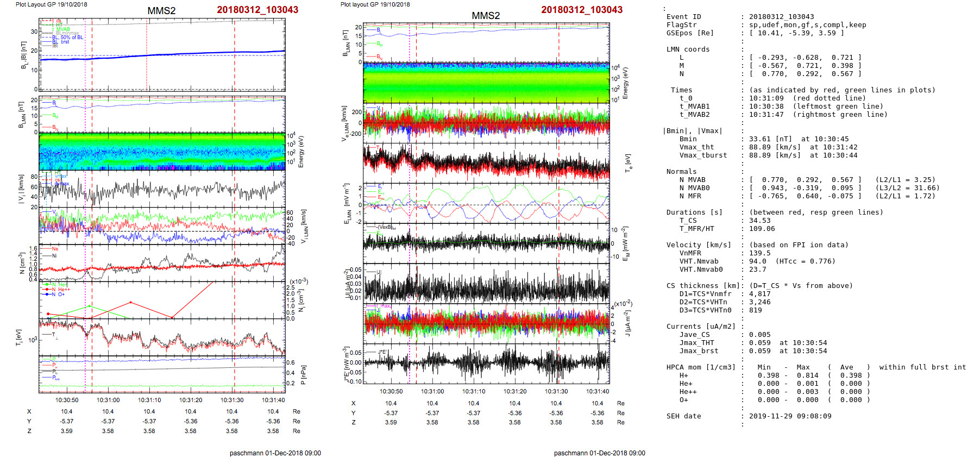Click the SEH date '2019-11-29 09:08:09'
Image resolution: width=980 pixels, height=457 pixels.
[x=790, y=416]
